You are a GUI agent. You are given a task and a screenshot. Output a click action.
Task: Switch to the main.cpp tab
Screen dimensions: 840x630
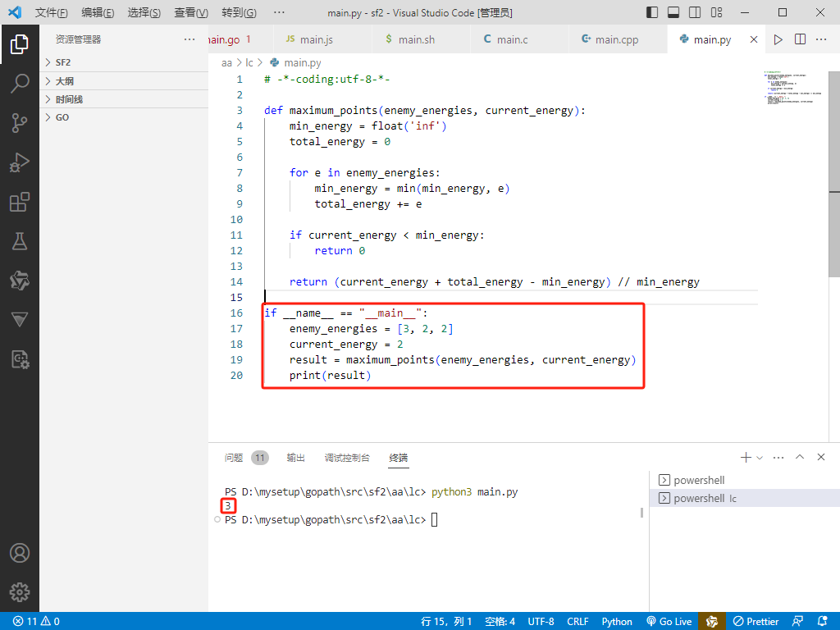[x=618, y=39]
